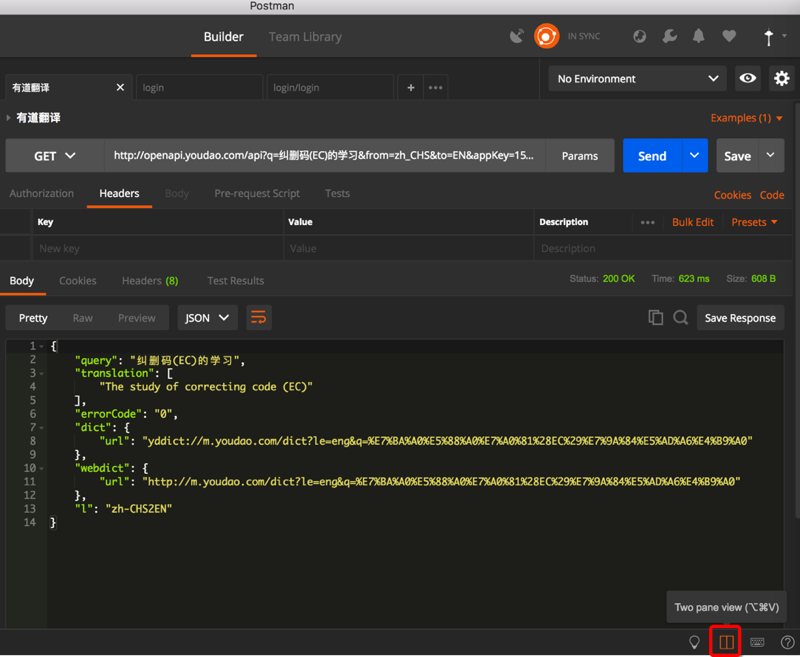Screen dimensions: 800x657
Task: Click the header Value input field
Action: click(x=409, y=248)
